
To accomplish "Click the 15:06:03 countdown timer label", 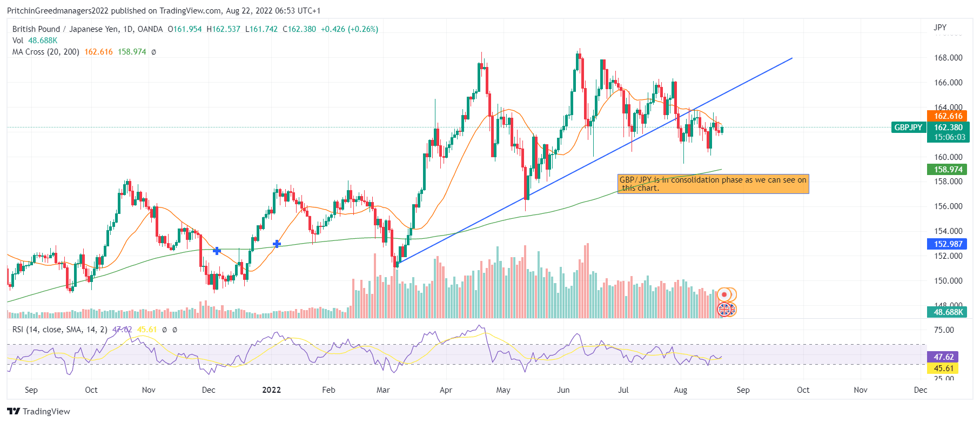I will (x=948, y=137).
